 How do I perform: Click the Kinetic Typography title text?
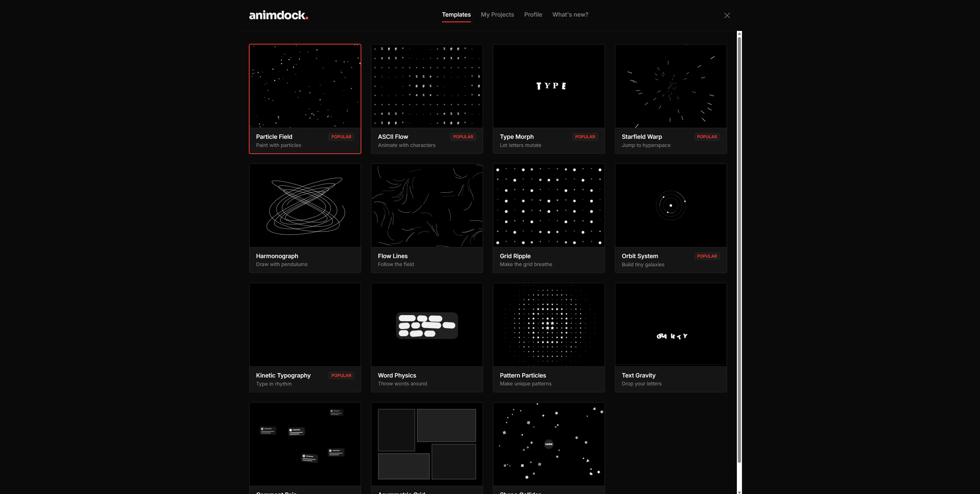tap(283, 375)
